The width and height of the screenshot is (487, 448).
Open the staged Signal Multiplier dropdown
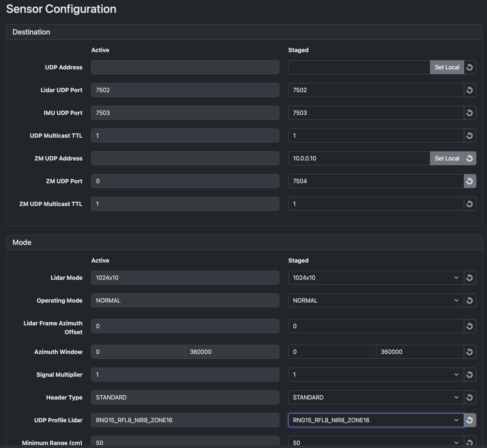tap(376, 375)
